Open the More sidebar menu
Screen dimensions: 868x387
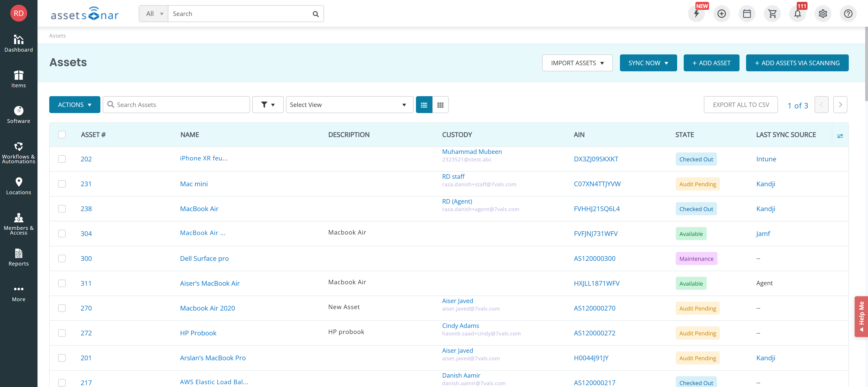click(19, 293)
